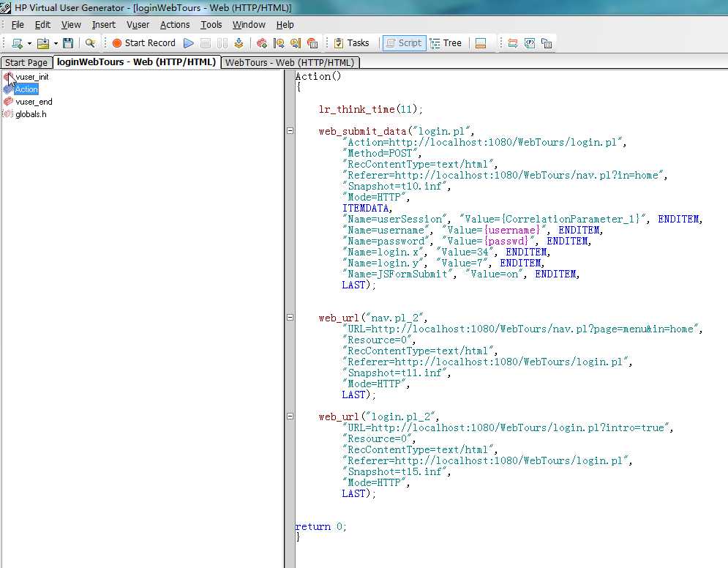Collapse the web_submit_data login.pl code block
The image size is (728, 568).
click(x=290, y=131)
